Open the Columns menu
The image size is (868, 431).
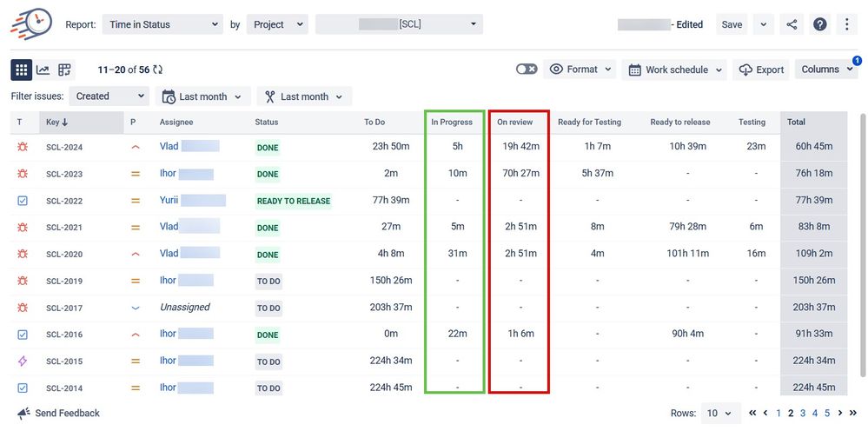[x=826, y=70]
